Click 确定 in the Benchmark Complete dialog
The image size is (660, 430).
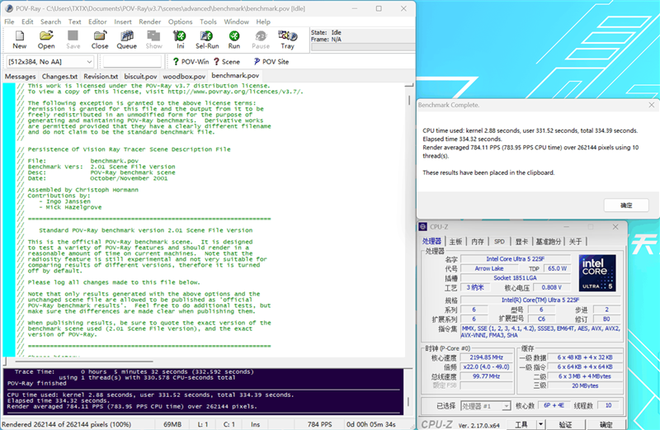[626, 204]
